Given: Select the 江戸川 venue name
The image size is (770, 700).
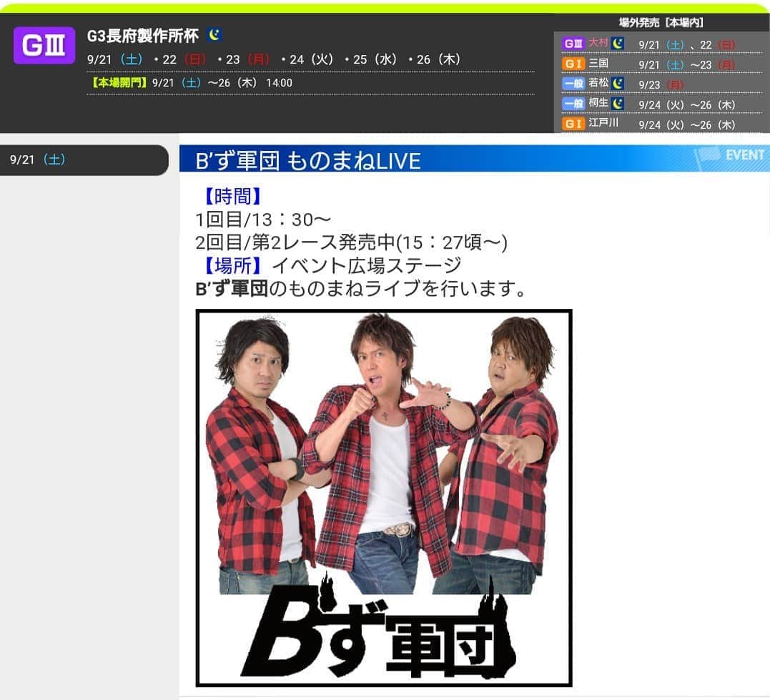Looking at the screenshot, I should click(603, 122).
